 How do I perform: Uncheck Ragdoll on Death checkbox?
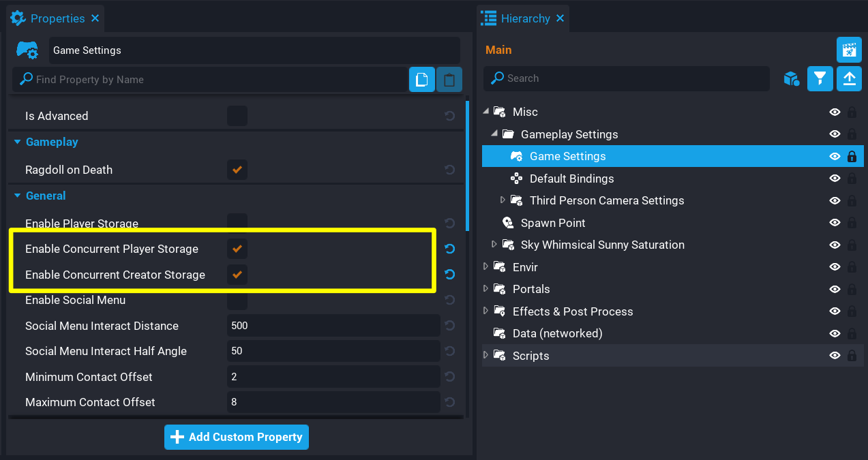(237, 170)
